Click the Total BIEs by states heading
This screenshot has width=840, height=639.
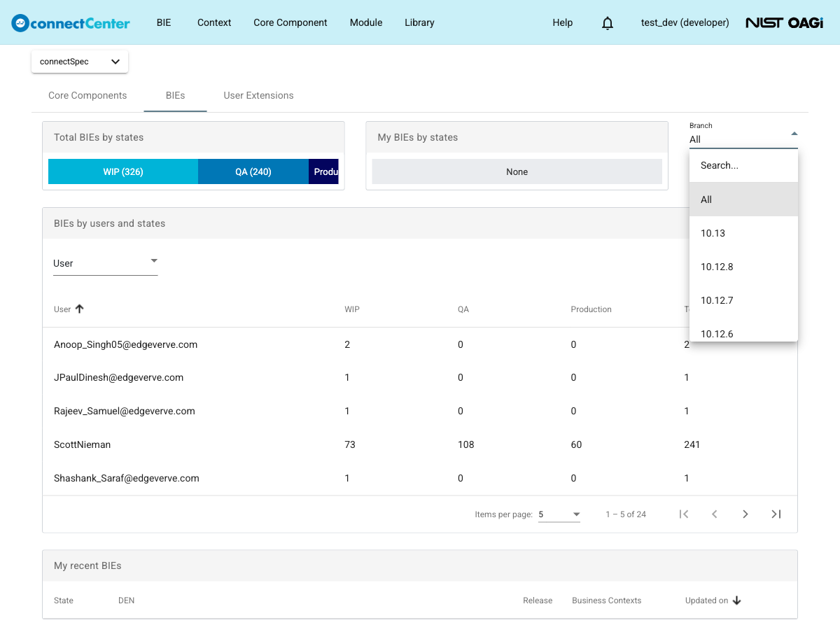pyautogui.click(x=99, y=137)
